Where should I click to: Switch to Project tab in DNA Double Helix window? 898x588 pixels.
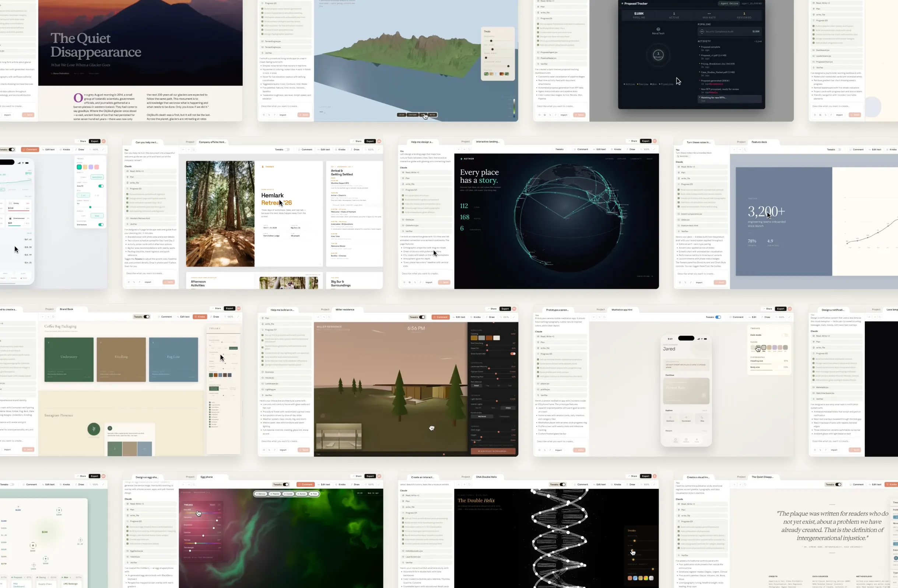pos(466,477)
